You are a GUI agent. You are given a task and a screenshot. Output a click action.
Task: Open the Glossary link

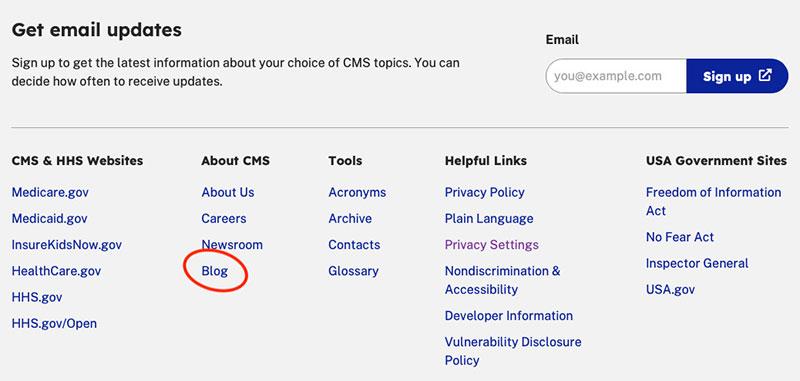354,271
